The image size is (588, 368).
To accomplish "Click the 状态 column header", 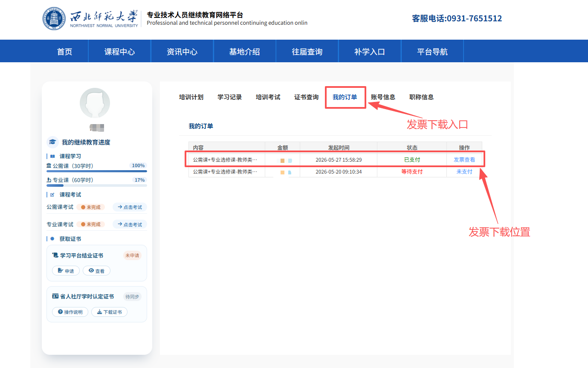I will (412, 148).
